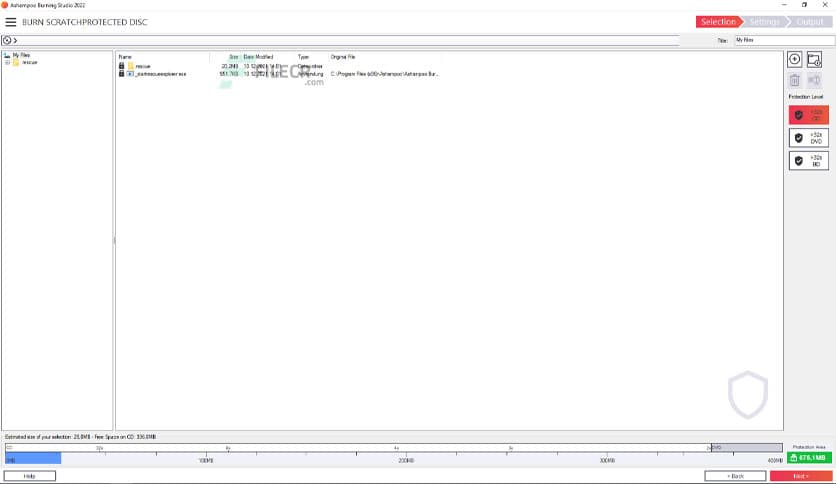Click the rescue folder icon in list
836x484 pixels.
click(x=130, y=66)
